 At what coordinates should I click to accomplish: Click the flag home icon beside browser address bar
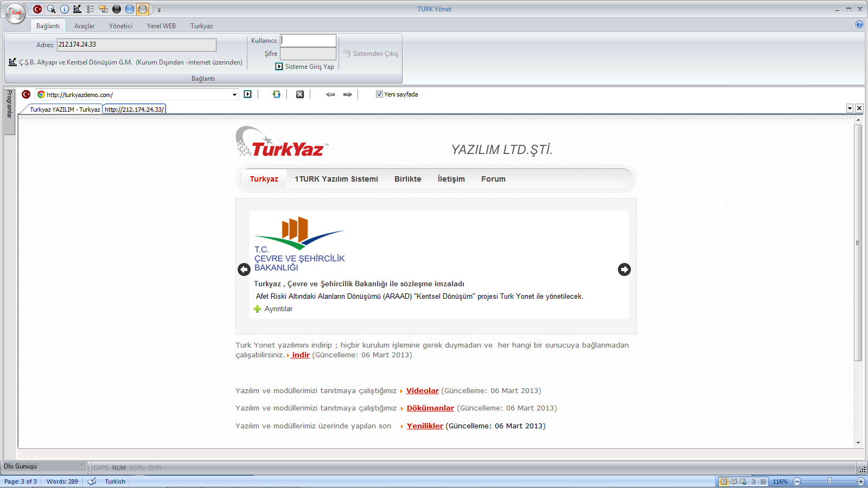click(26, 94)
